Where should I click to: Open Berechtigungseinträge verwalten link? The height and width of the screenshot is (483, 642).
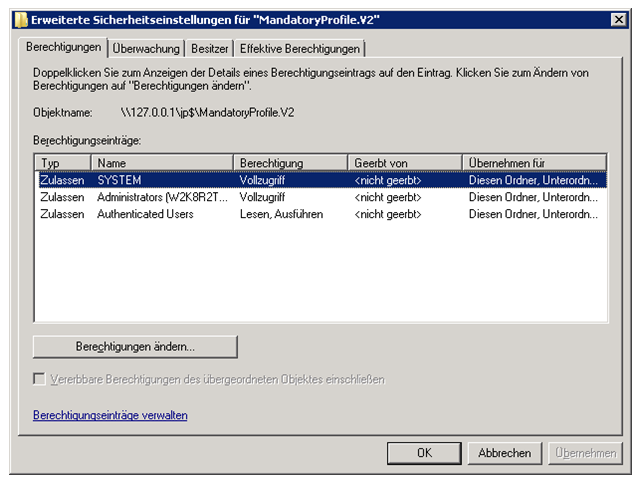pyautogui.click(x=110, y=415)
